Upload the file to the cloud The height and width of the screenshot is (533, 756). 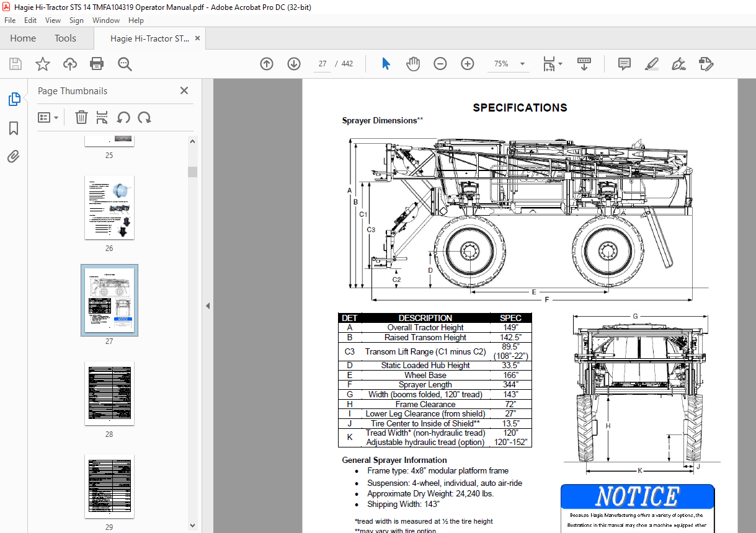tap(70, 64)
